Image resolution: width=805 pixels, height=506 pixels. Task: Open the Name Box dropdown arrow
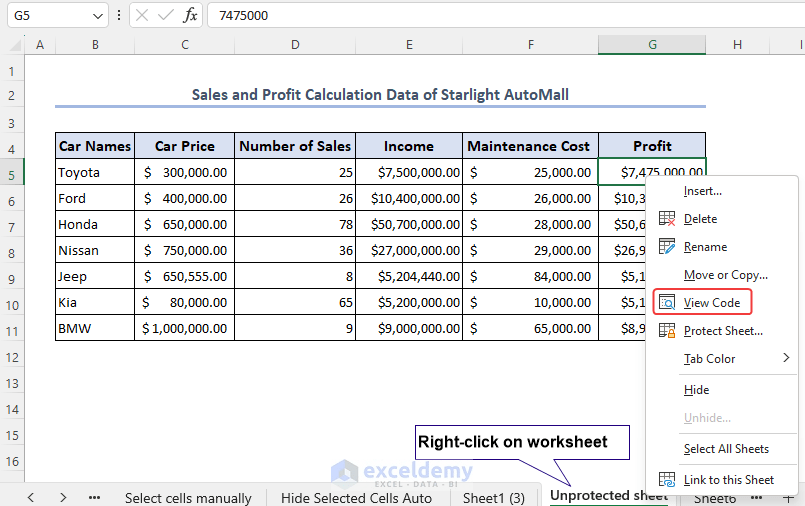tap(98, 16)
